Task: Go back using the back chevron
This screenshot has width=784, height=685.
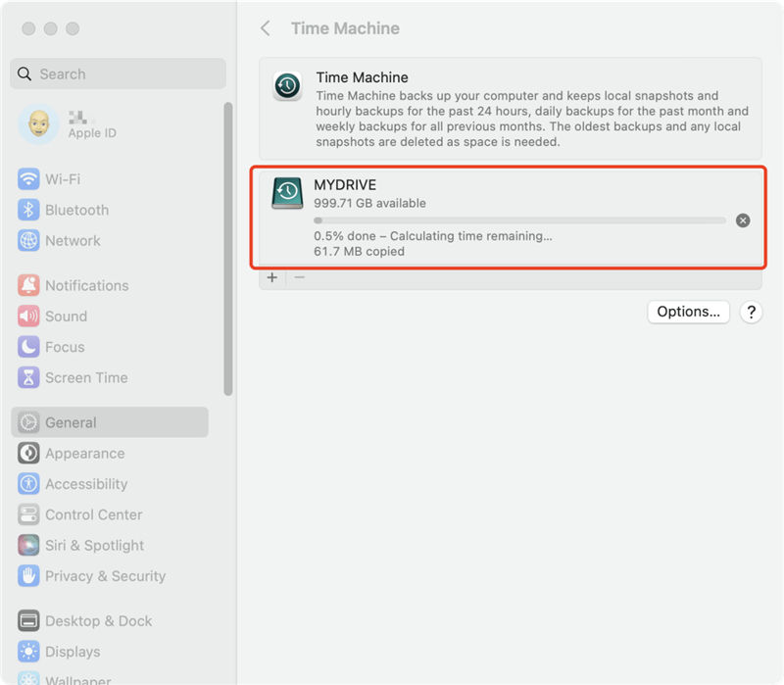Action: 265,28
